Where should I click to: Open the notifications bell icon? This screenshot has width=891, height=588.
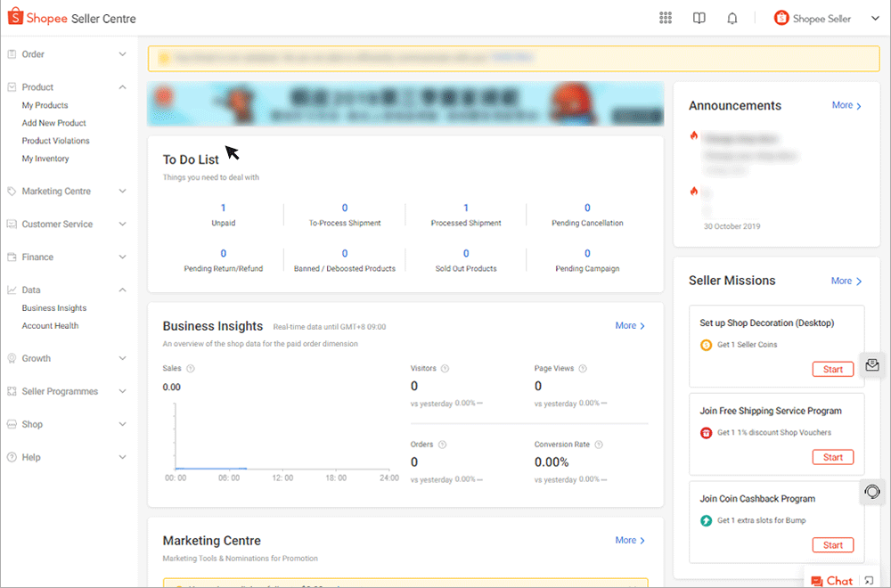[732, 18]
